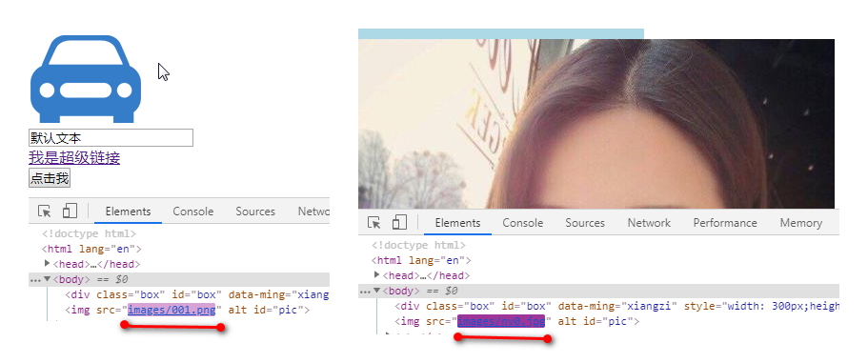Open the Network tab in right DevTools
Viewport: 868px width, 363px height.
pyautogui.click(x=649, y=223)
